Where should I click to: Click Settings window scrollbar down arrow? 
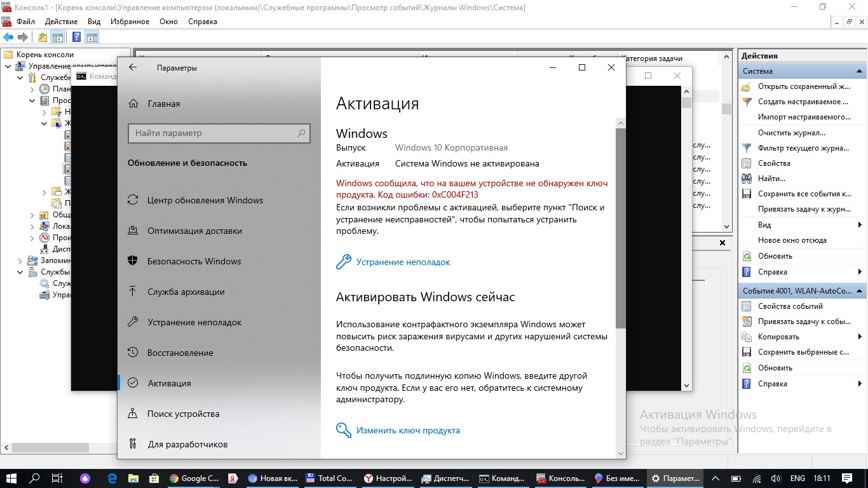[621, 453]
